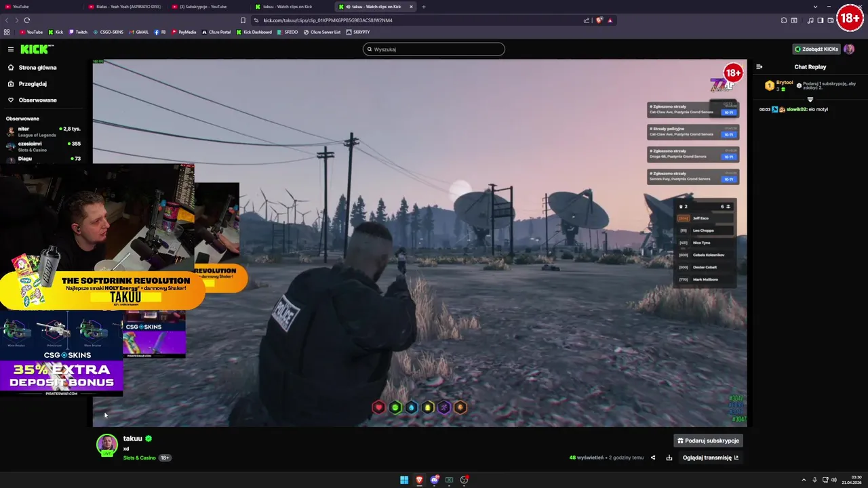Open a new browser tab
Screen dimensions: 868x488
tap(424, 7)
